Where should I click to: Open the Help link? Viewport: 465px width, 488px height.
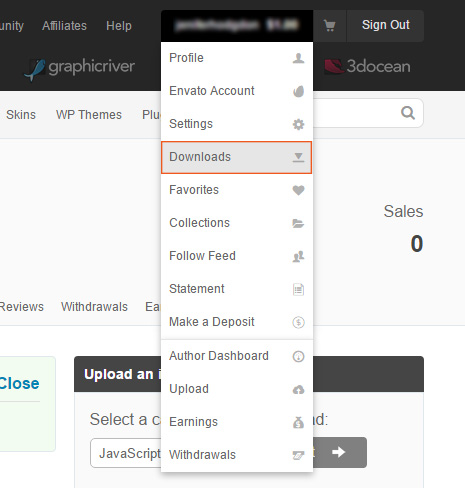click(119, 26)
